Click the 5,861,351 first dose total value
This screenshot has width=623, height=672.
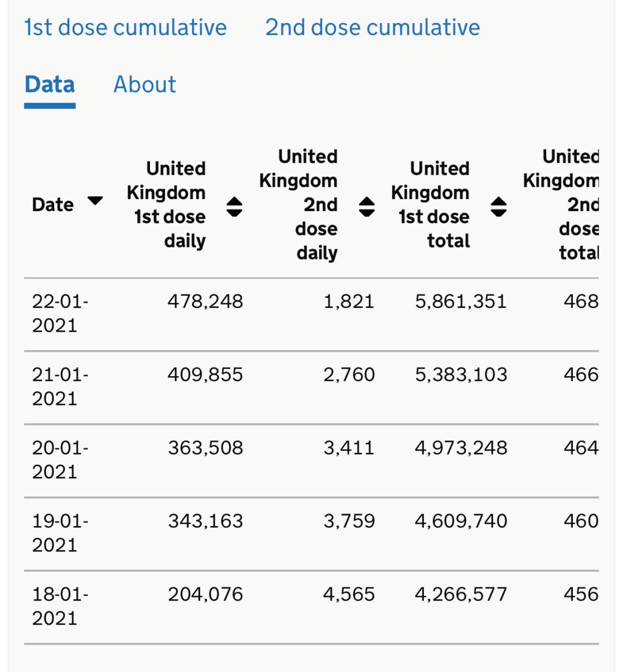(460, 301)
